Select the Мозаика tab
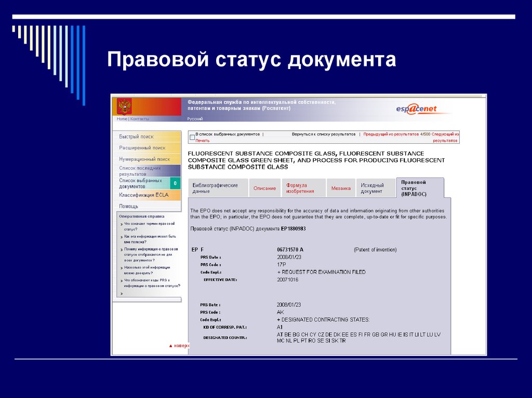This screenshot has width=532, height=398. click(x=341, y=188)
